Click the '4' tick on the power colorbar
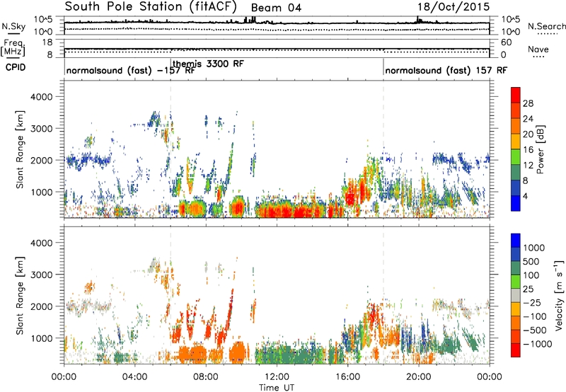Viewport: 566px width, 392px height. [525, 196]
